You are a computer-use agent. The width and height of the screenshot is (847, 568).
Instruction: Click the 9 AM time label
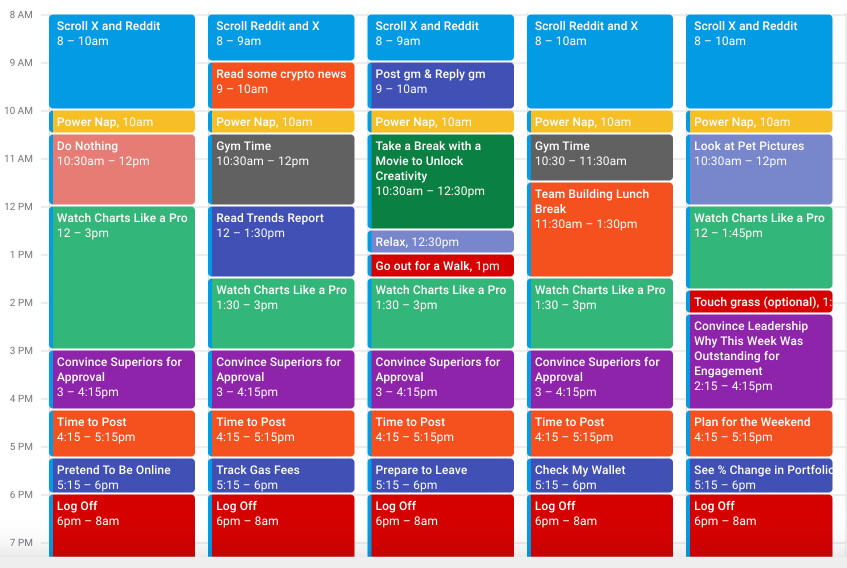pyautogui.click(x=21, y=63)
